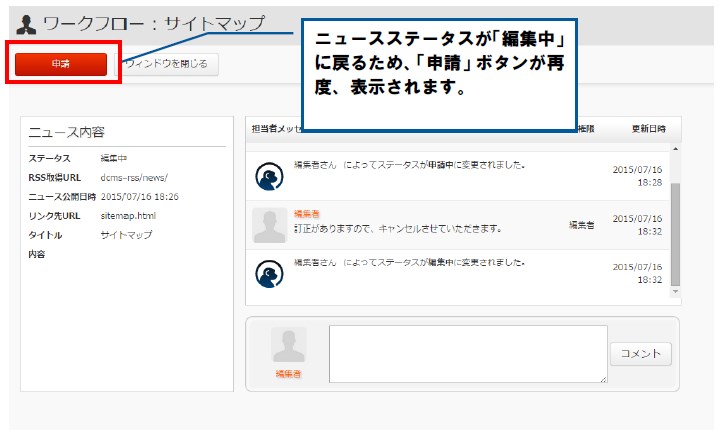The image size is (719, 434).
Task: Click the 編集中 status value in ニュース内容
Action: point(113,158)
